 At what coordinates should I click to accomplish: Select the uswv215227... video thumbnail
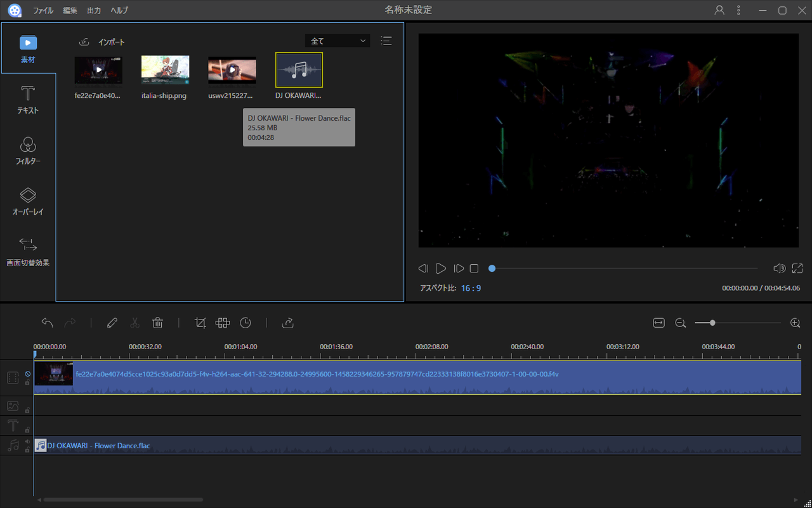pos(232,70)
